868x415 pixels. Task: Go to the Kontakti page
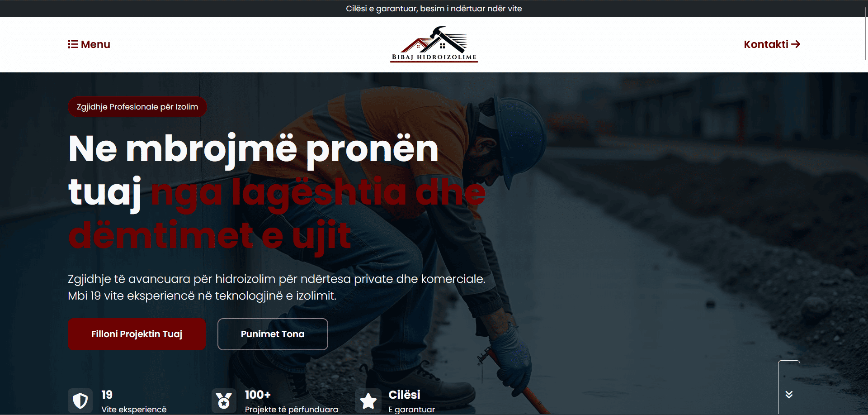click(772, 44)
